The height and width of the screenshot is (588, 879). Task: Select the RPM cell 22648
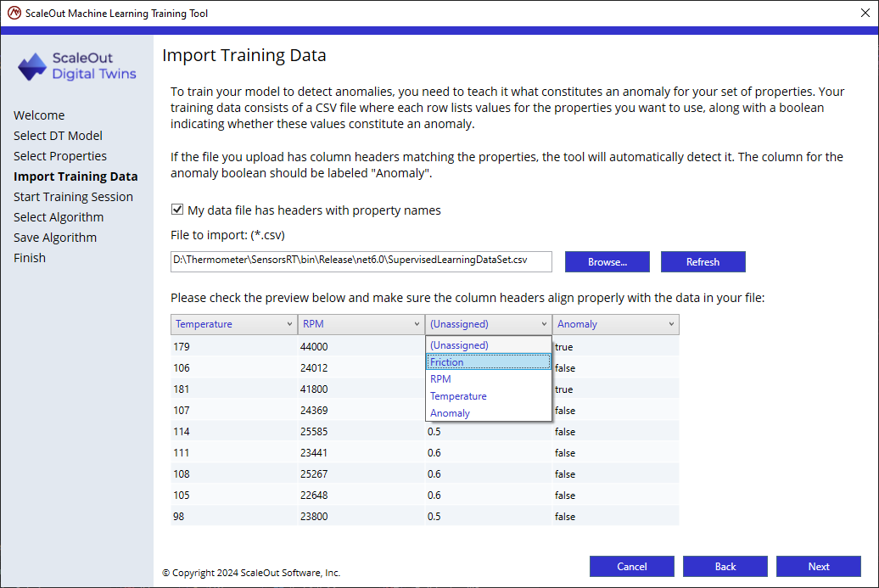click(361, 496)
